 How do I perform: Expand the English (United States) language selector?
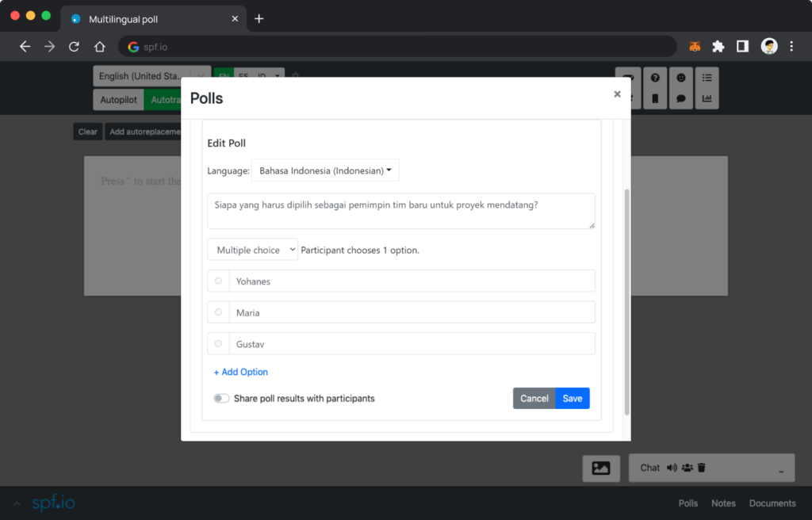pos(151,76)
